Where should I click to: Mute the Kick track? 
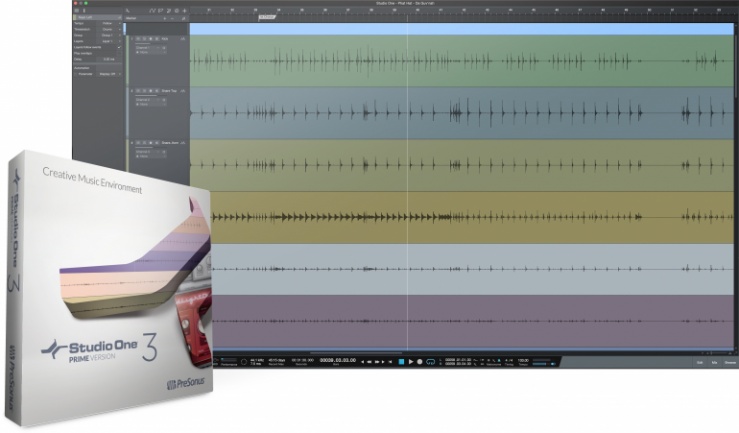[137, 40]
